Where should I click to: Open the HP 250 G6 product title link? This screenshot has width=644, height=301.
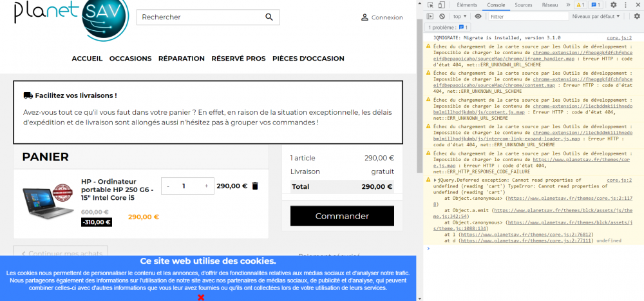click(117, 189)
